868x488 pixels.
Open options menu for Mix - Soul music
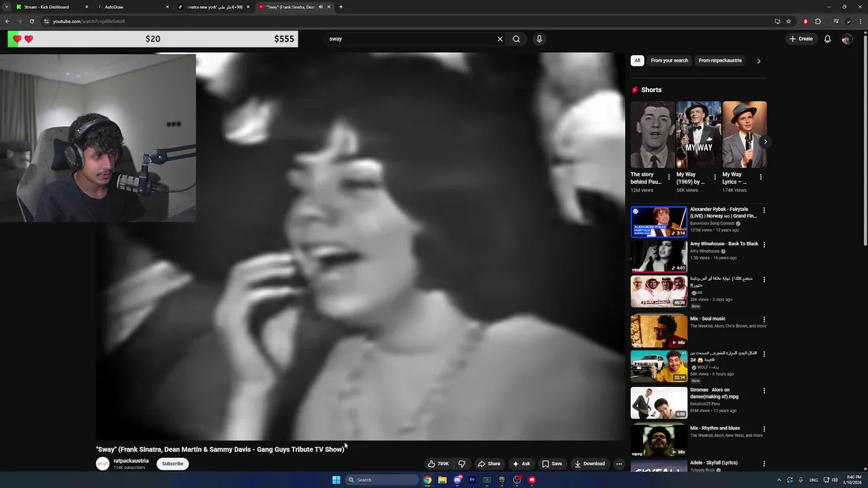[764, 319]
